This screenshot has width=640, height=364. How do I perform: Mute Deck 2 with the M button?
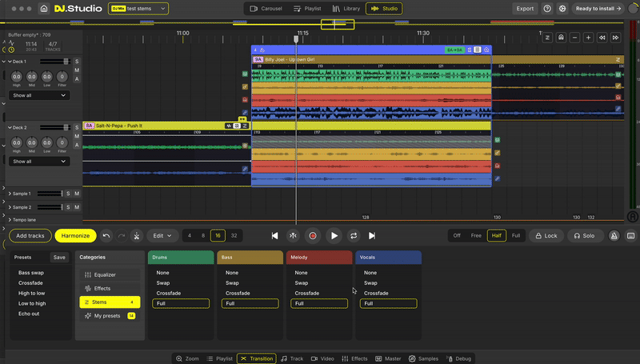77,137
